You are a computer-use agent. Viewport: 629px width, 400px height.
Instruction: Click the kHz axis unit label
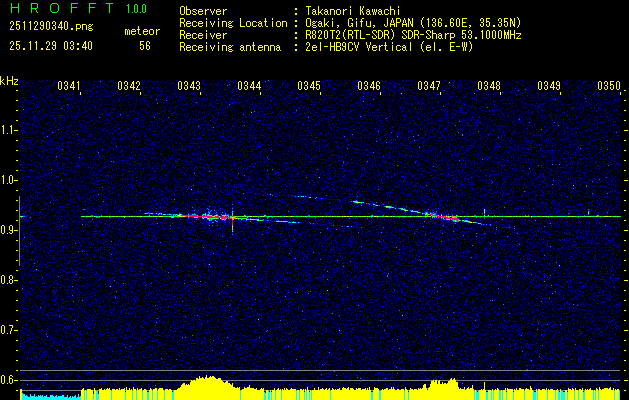(x=9, y=81)
